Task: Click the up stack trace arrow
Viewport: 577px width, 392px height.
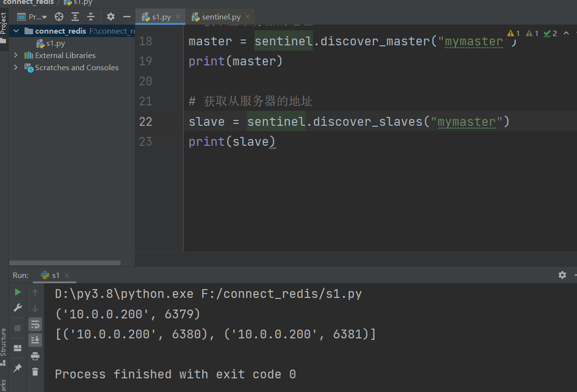Action: tap(35, 293)
